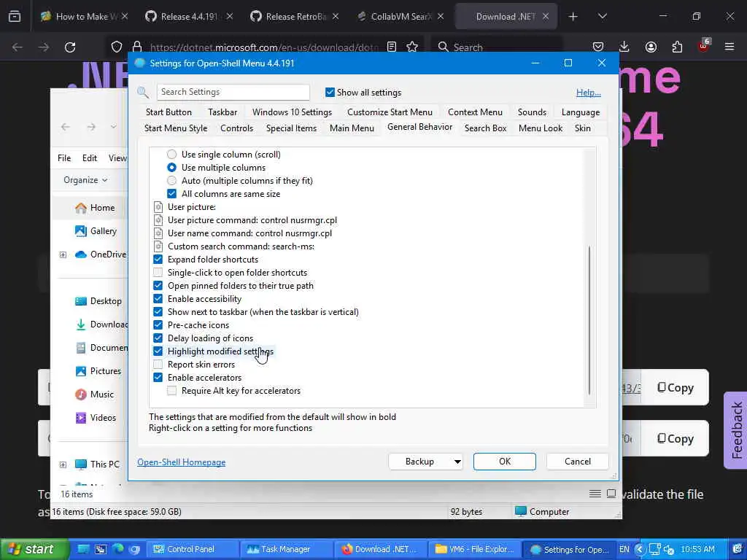Click the upper Copy button on webpage
Image resolution: width=747 pixels, height=560 pixels.
coord(675,388)
